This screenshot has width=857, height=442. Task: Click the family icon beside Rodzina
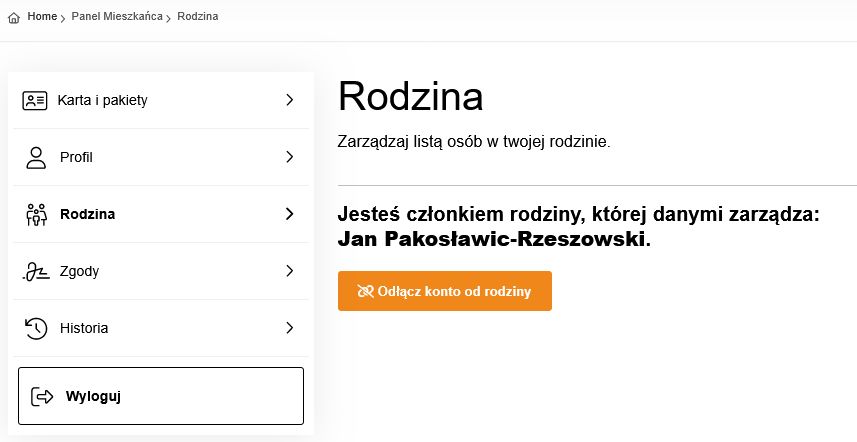click(36, 214)
